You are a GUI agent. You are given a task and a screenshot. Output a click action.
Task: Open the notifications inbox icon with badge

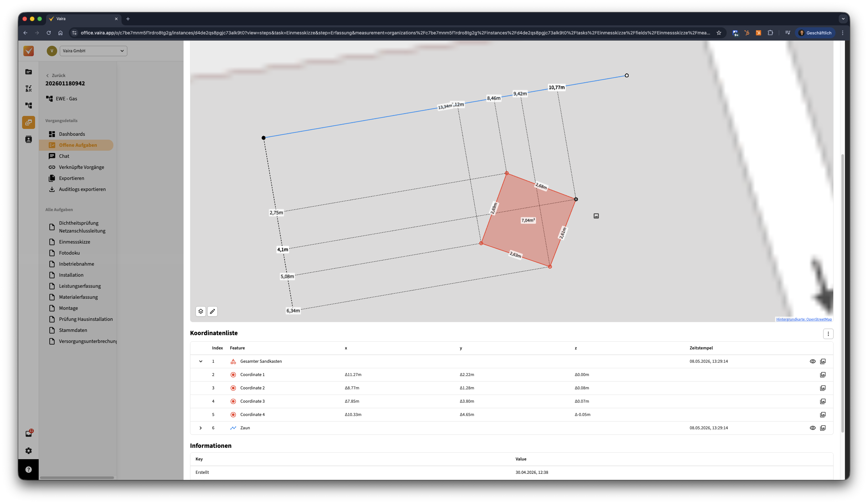click(x=29, y=434)
